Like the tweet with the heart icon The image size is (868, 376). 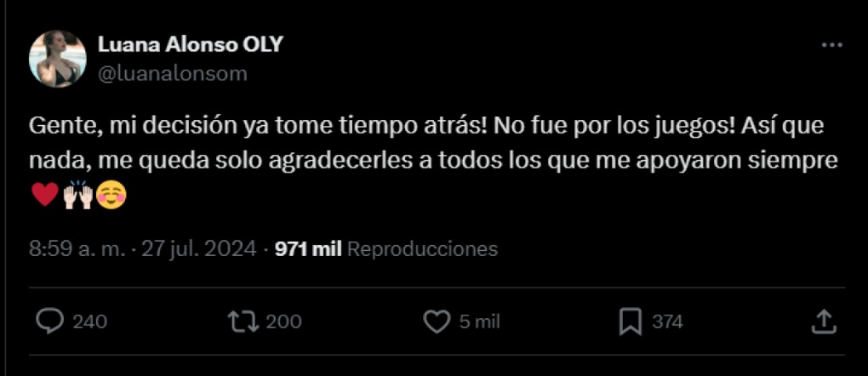click(437, 322)
